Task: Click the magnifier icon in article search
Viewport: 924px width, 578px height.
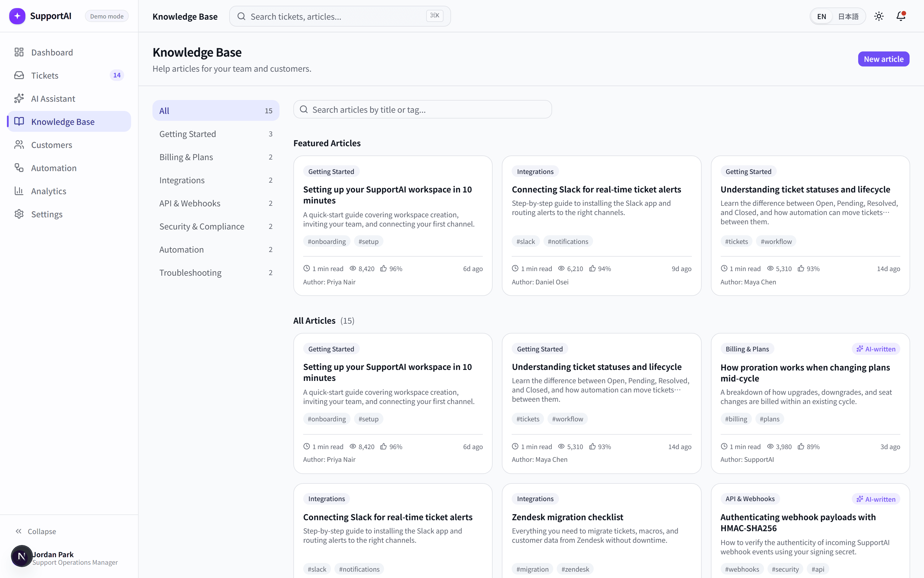Action: pos(304,109)
